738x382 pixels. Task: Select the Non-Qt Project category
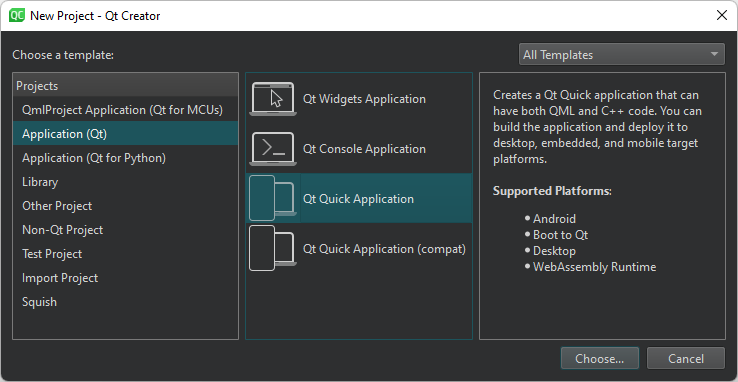[x=125, y=230]
